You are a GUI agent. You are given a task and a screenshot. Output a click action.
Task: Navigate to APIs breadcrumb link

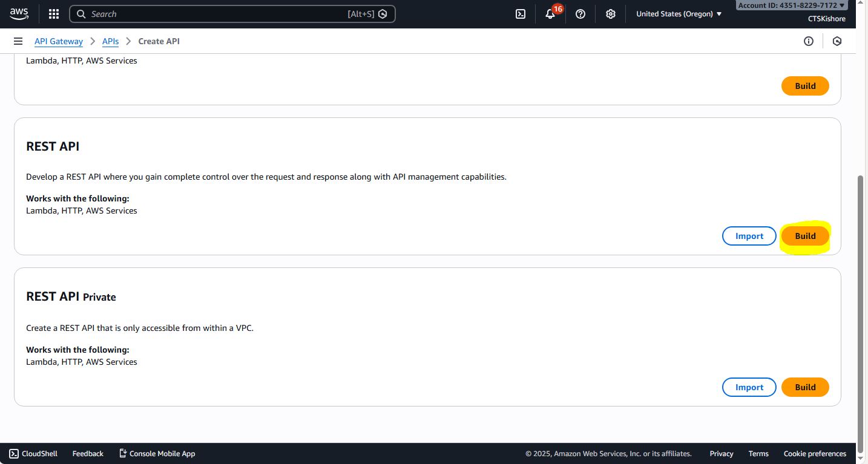click(110, 41)
